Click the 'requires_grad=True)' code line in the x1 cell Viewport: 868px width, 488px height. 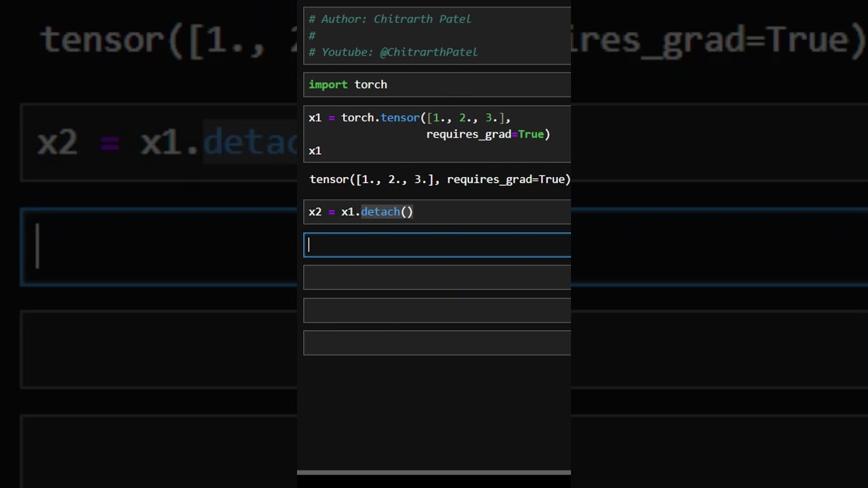click(488, 134)
